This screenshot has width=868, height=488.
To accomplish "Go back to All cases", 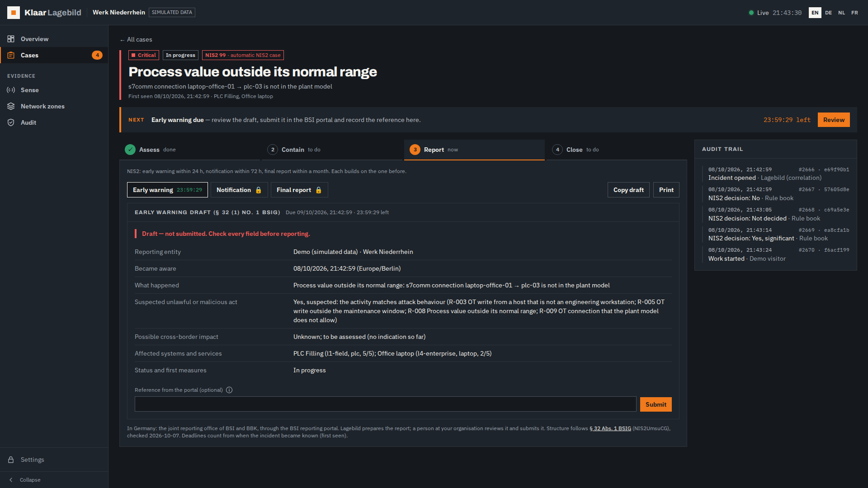I will (x=136, y=40).
